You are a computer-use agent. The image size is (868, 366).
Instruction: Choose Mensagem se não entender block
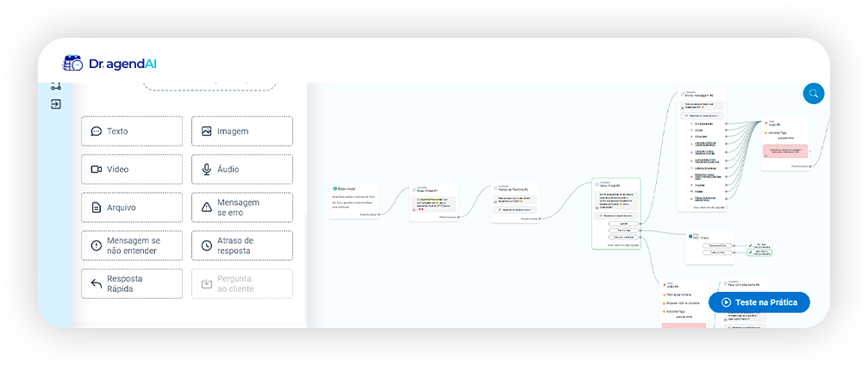pyautogui.click(x=132, y=245)
